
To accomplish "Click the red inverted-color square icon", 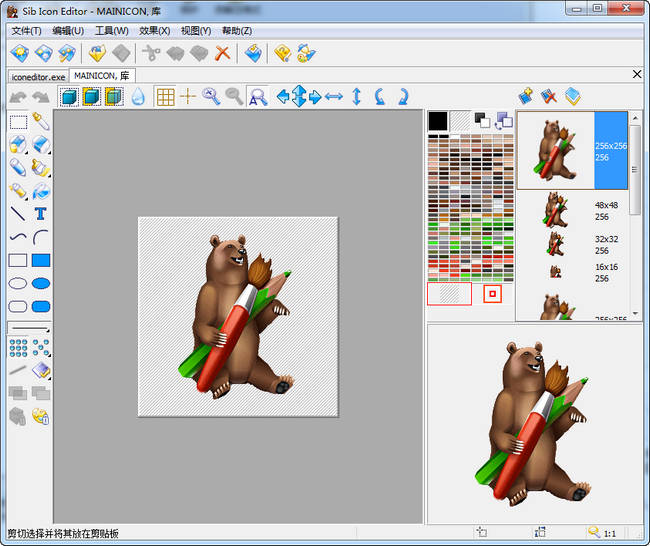I will pos(492,294).
